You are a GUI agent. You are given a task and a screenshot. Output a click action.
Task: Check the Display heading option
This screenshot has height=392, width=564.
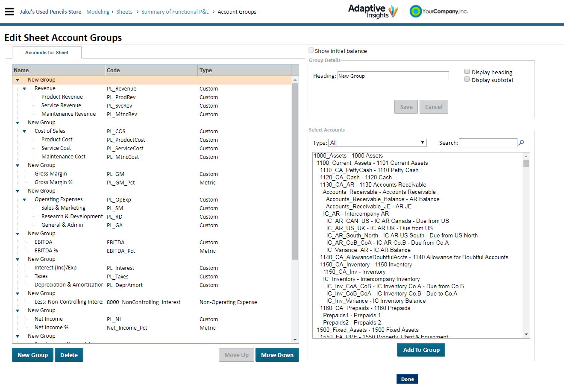tap(467, 72)
